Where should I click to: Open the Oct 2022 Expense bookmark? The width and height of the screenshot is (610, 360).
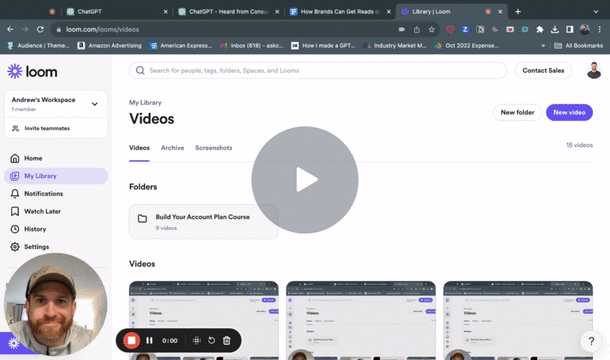pos(467,46)
